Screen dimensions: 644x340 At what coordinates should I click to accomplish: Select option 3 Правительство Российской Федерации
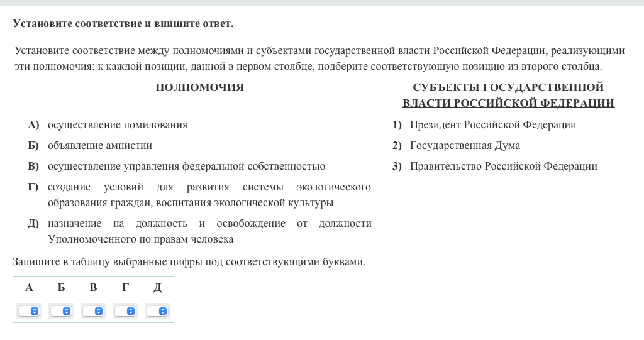503,167
